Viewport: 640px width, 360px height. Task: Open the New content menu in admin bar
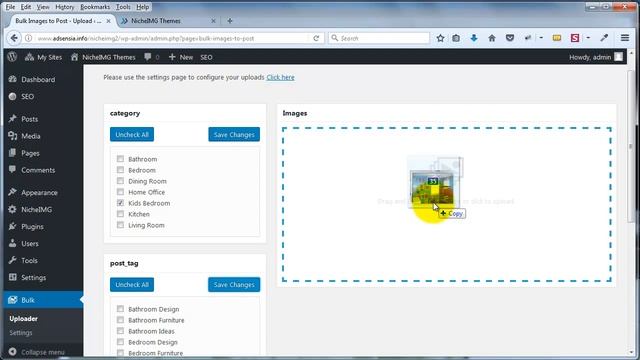[181, 57]
